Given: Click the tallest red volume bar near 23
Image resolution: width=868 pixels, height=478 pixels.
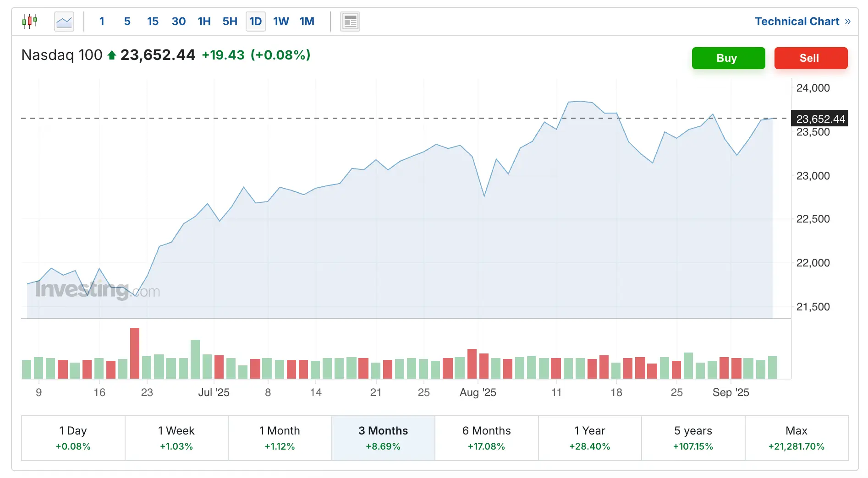Looking at the screenshot, I should tap(135, 353).
